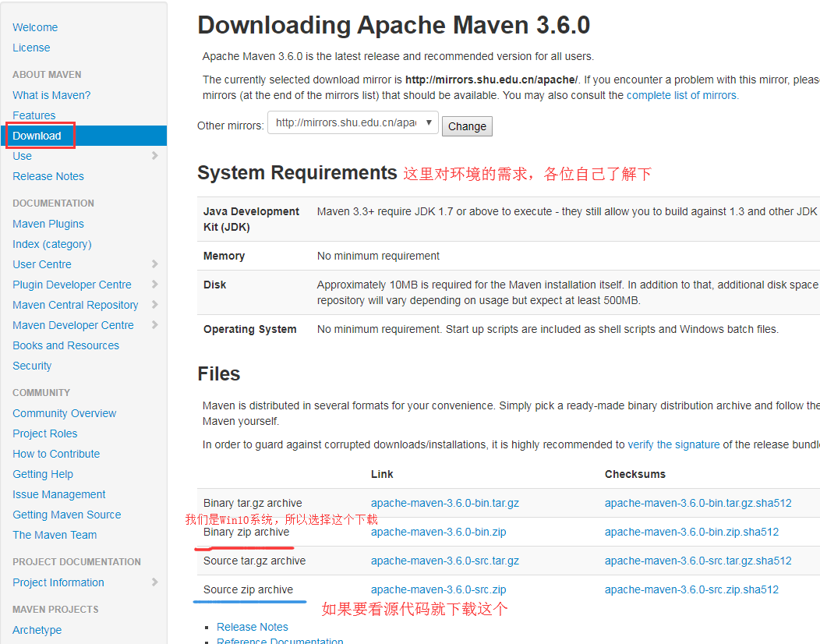
Task: Open the src.zip.sha512 checksum link
Action: pyautogui.click(x=691, y=589)
